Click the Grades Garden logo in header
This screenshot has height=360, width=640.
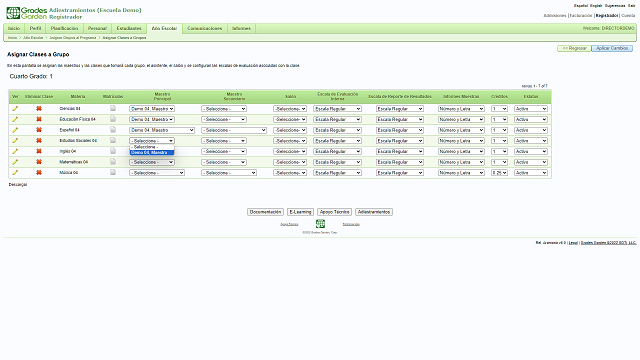coord(27,13)
